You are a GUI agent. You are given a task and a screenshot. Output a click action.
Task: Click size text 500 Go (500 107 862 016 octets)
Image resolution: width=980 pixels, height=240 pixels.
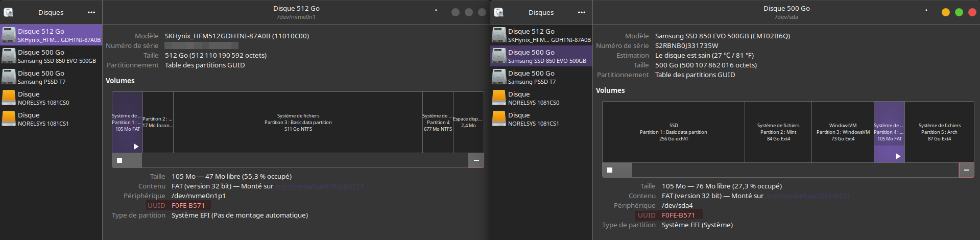coord(706,65)
